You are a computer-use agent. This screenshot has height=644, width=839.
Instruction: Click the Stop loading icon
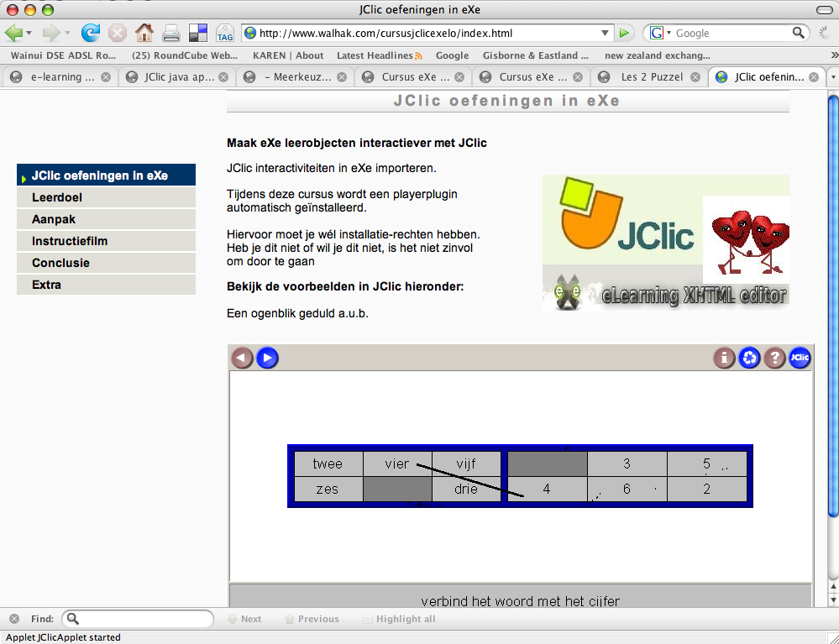(x=118, y=33)
